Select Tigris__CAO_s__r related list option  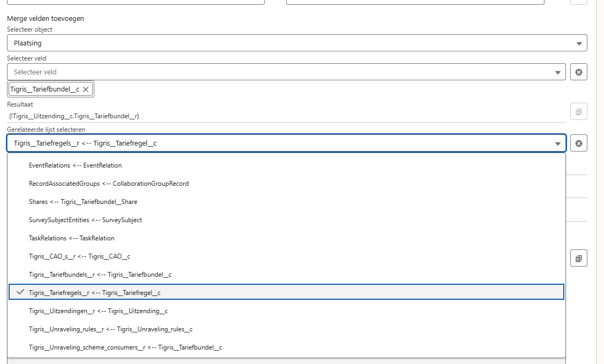[79, 256]
